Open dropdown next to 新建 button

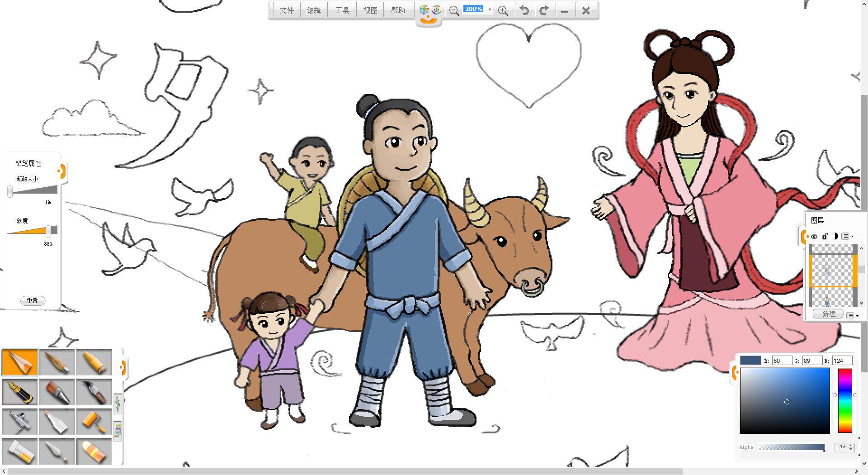coord(852,315)
